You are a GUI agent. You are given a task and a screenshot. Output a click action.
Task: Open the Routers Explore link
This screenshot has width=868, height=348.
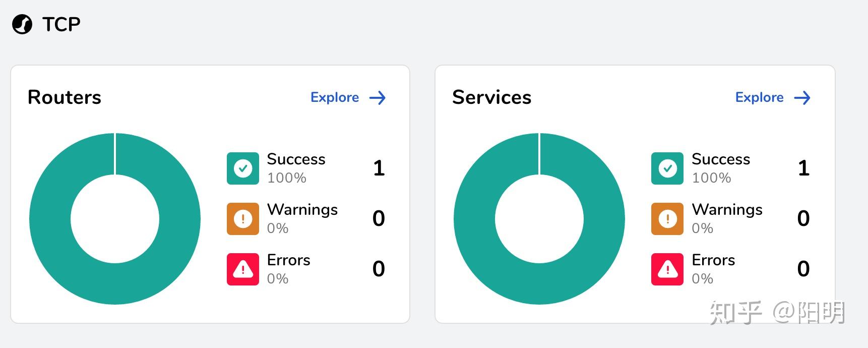pos(335,97)
